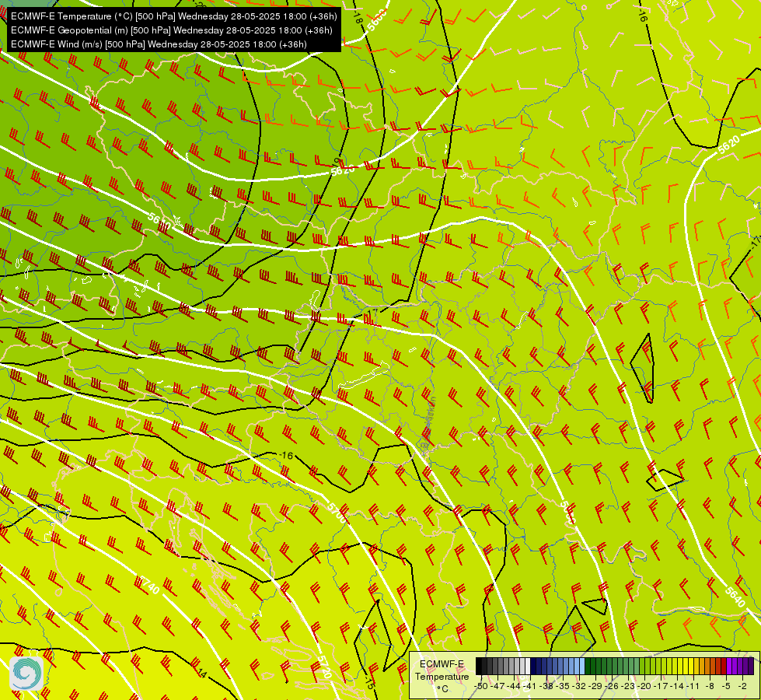Click the -2 tick label in the legend

pos(742,686)
